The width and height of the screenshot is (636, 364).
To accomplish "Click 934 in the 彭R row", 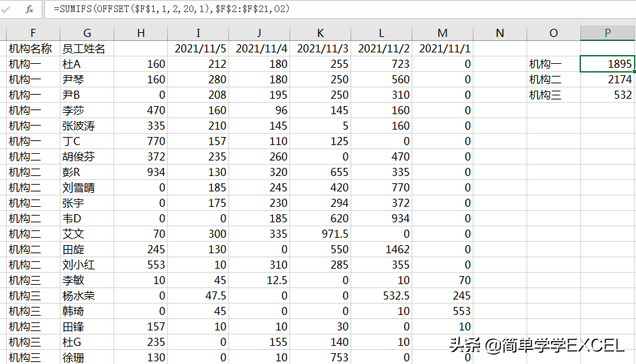I will point(141,172).
